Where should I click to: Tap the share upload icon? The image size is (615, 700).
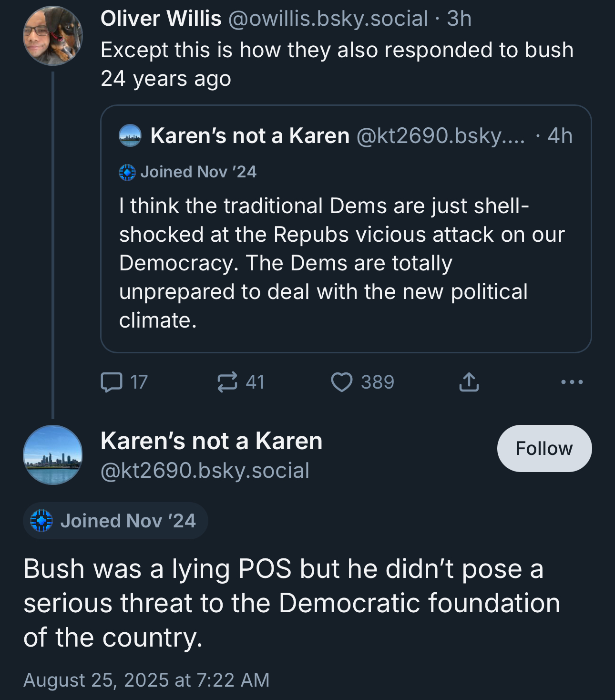469,382
